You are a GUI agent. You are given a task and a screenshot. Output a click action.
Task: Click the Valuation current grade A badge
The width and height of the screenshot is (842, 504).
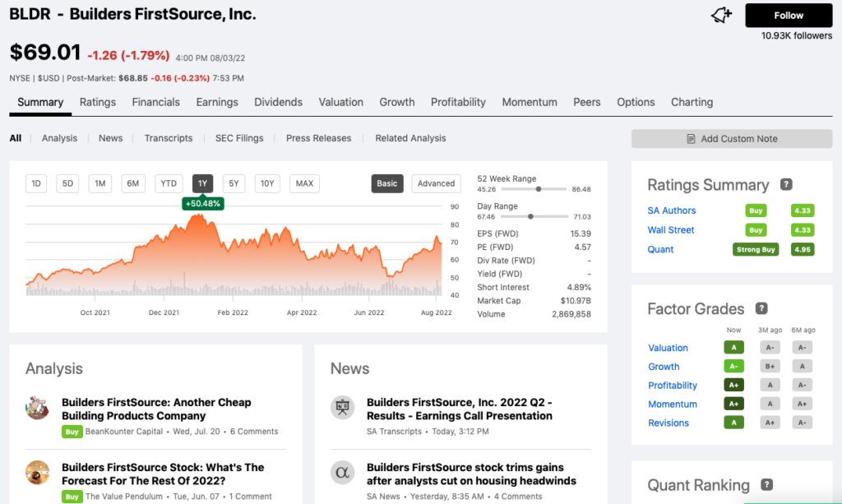tap(733, 347)
